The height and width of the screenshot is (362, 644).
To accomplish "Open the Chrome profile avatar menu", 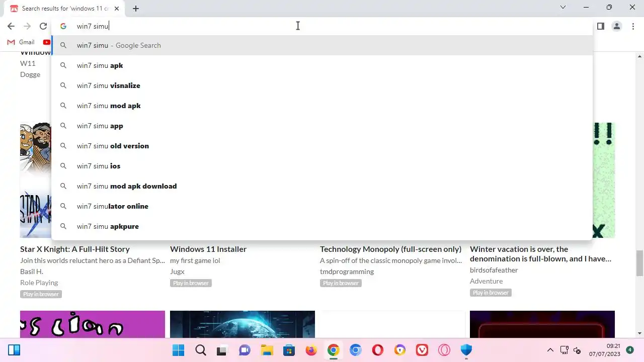I will 616,26.
